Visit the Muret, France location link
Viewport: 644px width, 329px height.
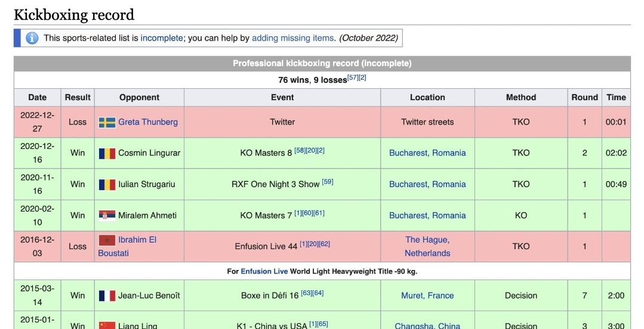(x=427, y=296)
